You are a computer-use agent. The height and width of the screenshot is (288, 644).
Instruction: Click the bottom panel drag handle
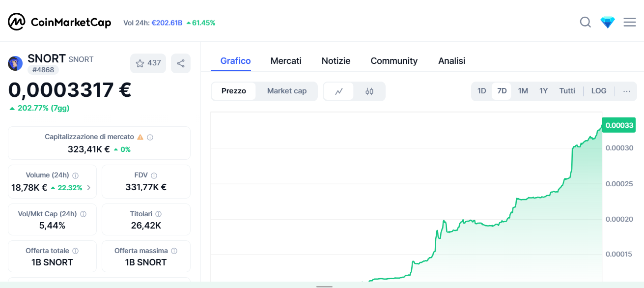pos(324,286)
